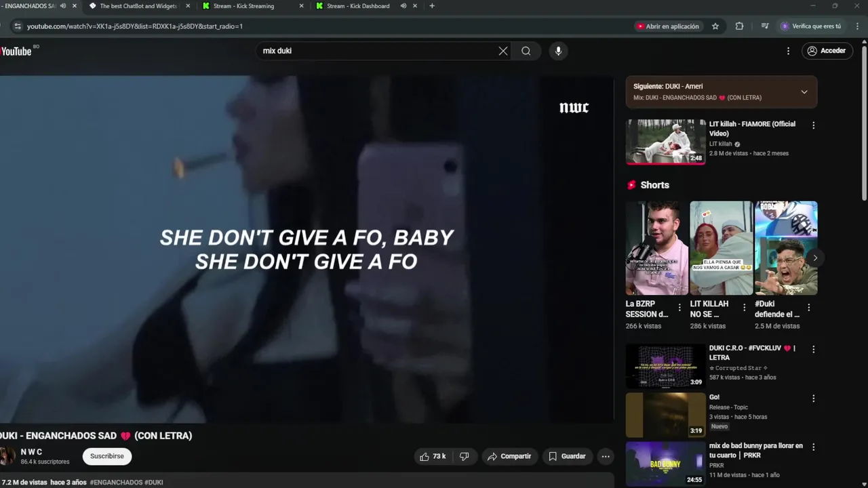
Task: Click the magnifier search button
Action: pos(526,51)
